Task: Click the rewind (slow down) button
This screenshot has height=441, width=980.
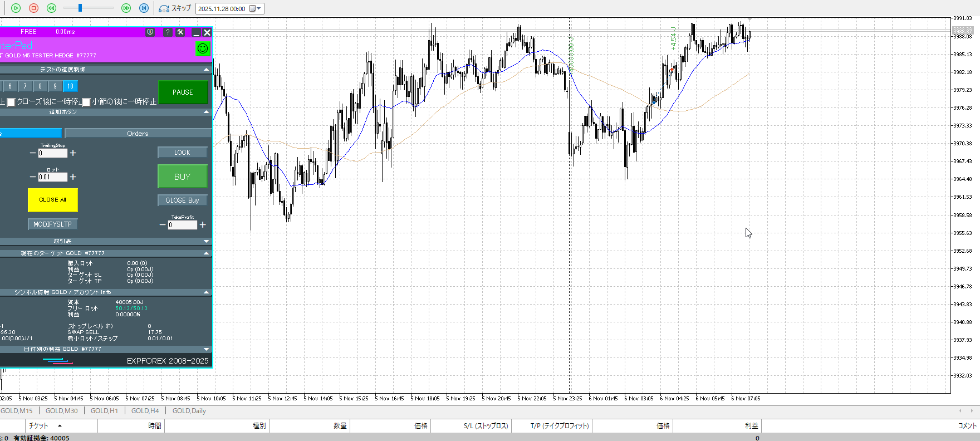Action: (x=51, y=8)
